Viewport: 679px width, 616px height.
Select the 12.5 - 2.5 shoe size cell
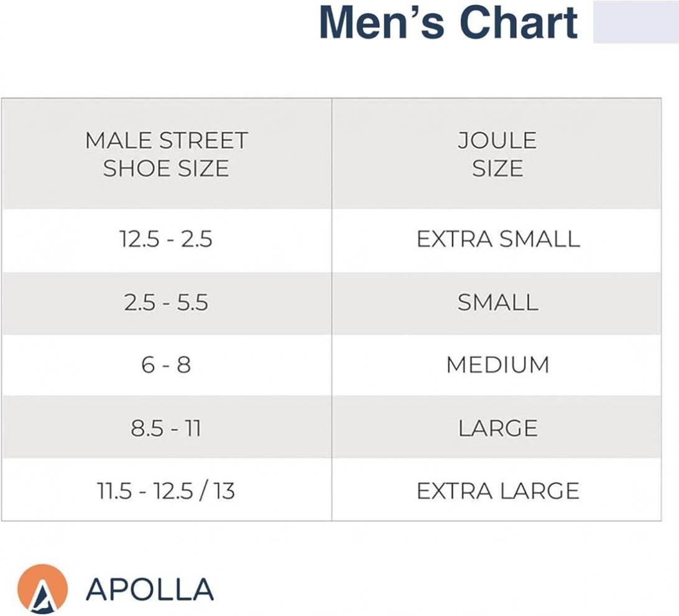pyautogui.click(x=166, y=239)
